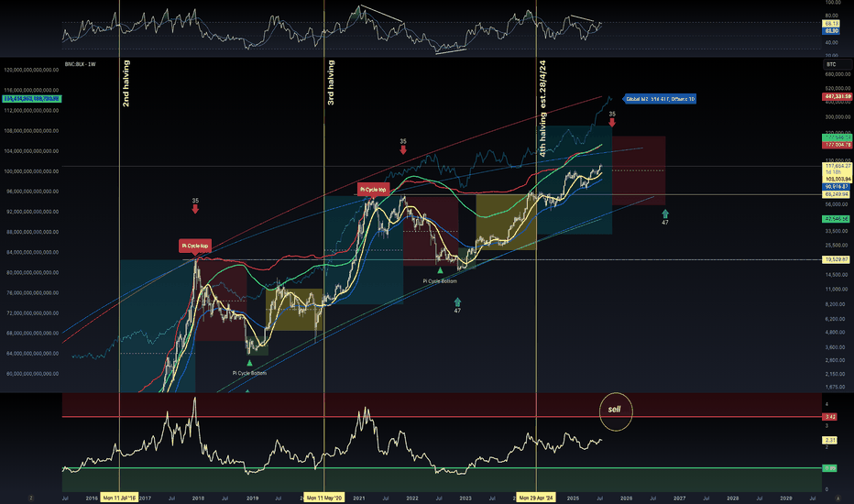Click the 68.18 RSI value tag
Viewport: 854px width, 504px height.
click(831, 24)
